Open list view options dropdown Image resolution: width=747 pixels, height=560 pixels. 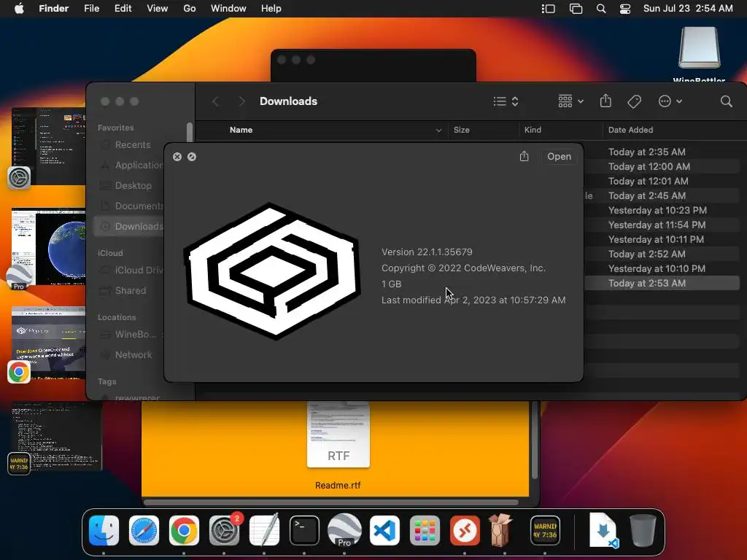click(x=506, y=101)
